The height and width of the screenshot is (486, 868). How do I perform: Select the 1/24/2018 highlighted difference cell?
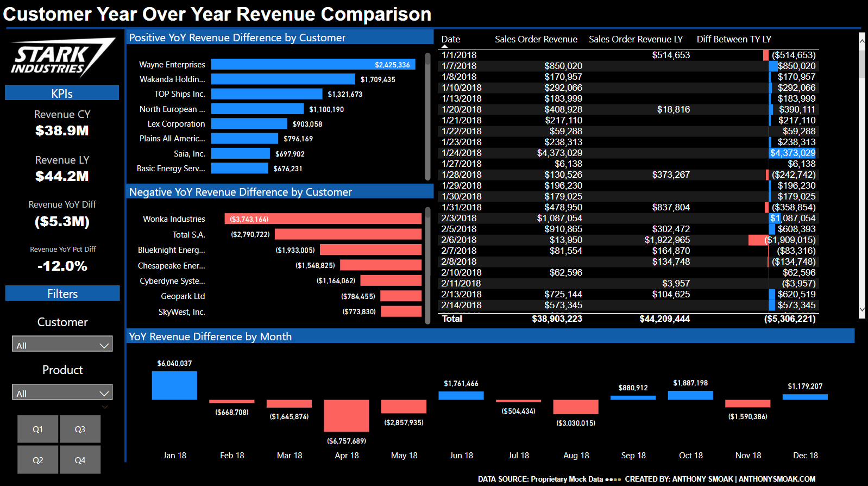coord(792,153)
